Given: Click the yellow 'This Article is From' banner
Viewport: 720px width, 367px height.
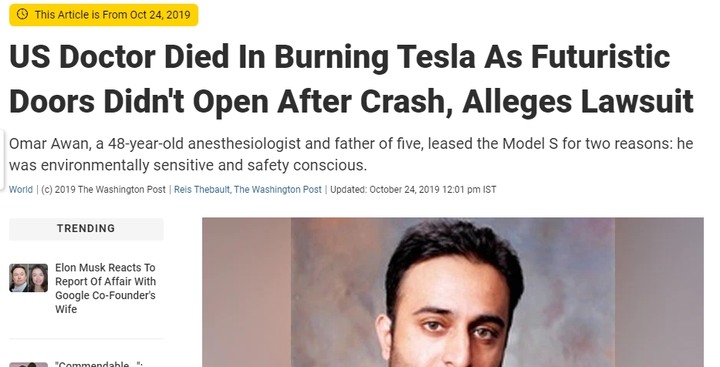Looking at the screenshot, I should (x=104, y=15).
